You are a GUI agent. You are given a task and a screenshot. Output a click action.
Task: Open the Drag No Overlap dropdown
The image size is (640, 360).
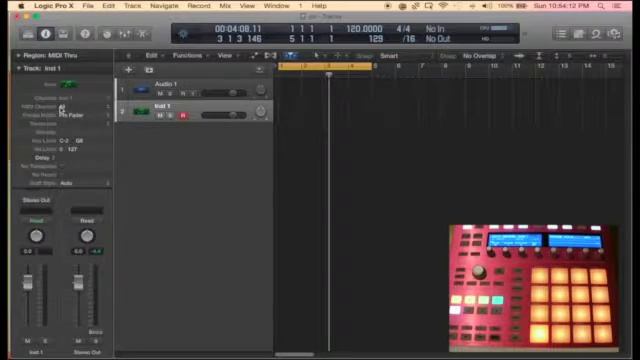click(482, 56)
